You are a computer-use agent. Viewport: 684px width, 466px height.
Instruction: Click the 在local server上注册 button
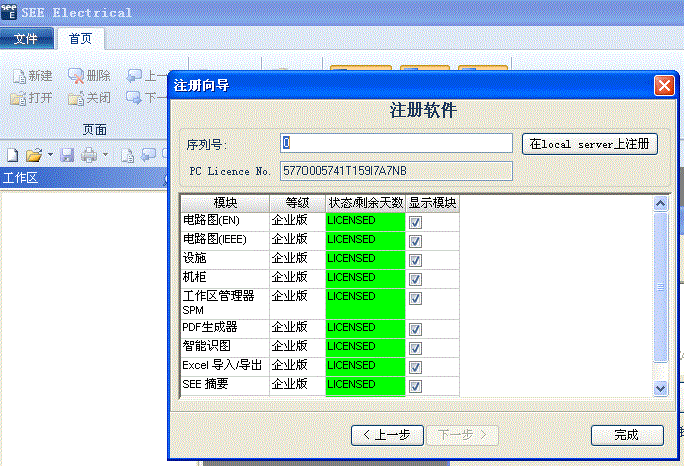click(589, 144)
